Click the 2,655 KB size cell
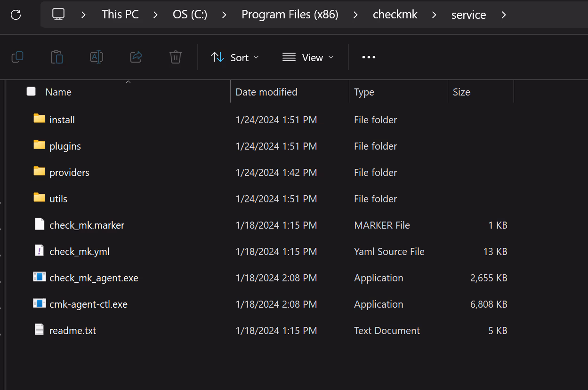This screenshot has height=390, width=588. point(489,278)
